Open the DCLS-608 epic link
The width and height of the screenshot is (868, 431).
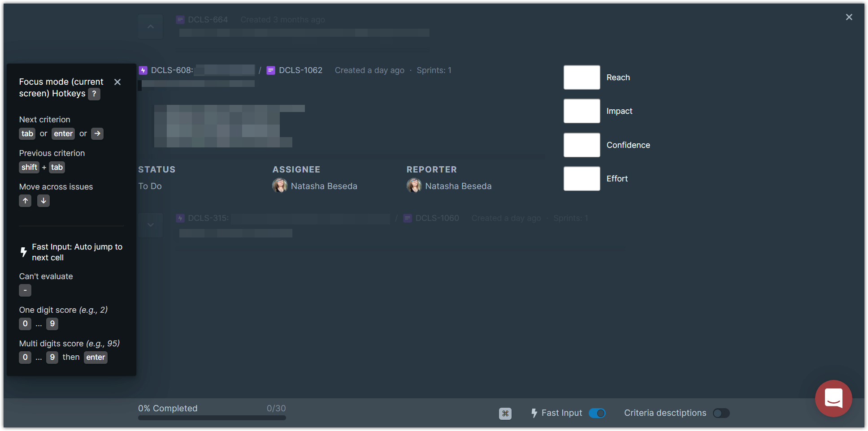point(172,70)
